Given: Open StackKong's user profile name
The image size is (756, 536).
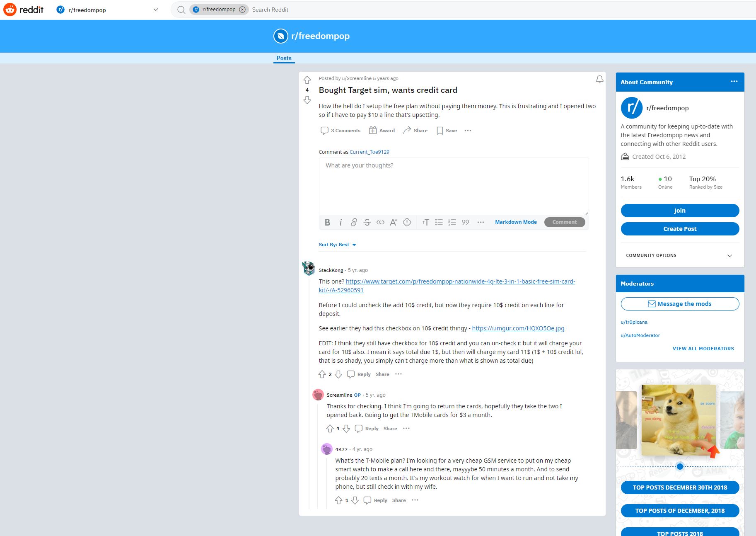Looking at the screenshot, I should 331,270.
